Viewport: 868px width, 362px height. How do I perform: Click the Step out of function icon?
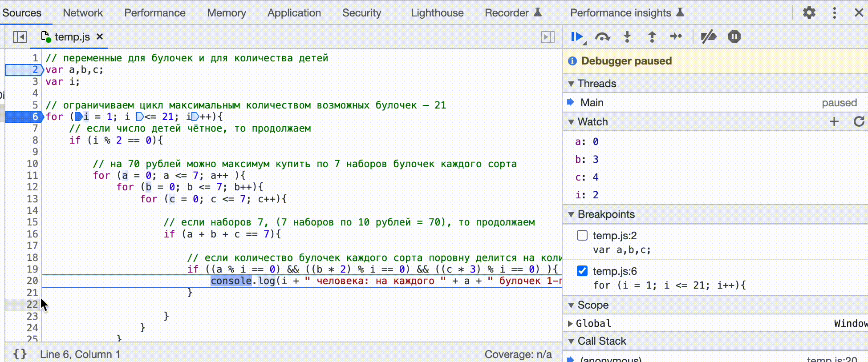(x=652, y=37)
